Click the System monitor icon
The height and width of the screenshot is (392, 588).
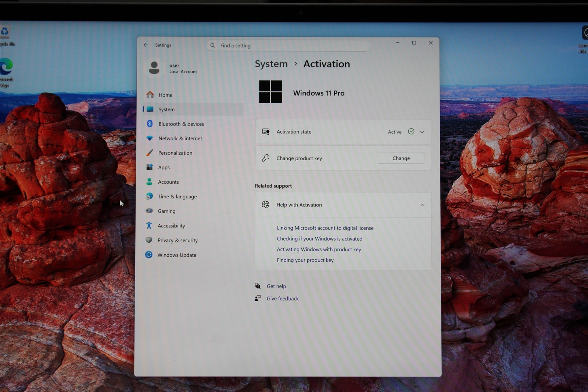[x=150, y=109]
